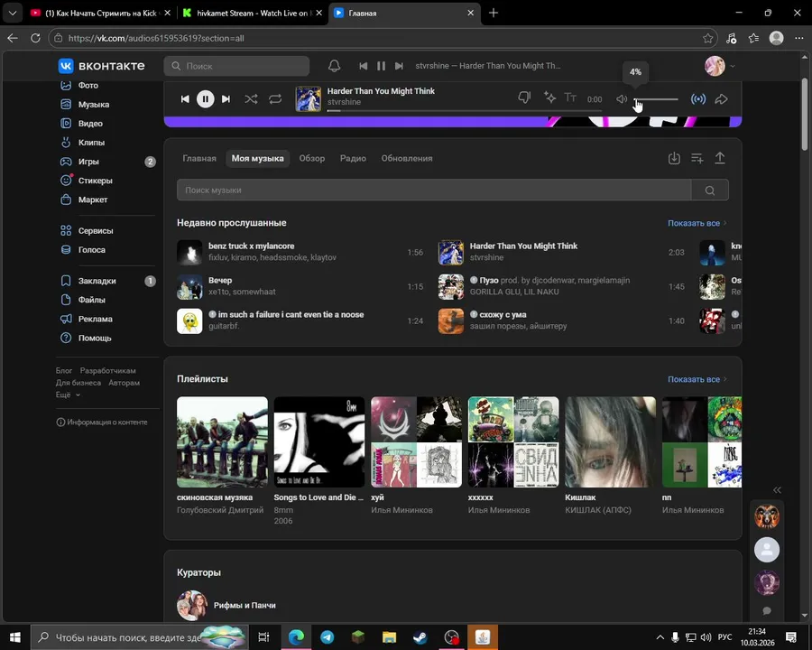This screenshot has height=650, width=812.
Task: Mute the player with the speaker icon
Action: tap(622, 99)
